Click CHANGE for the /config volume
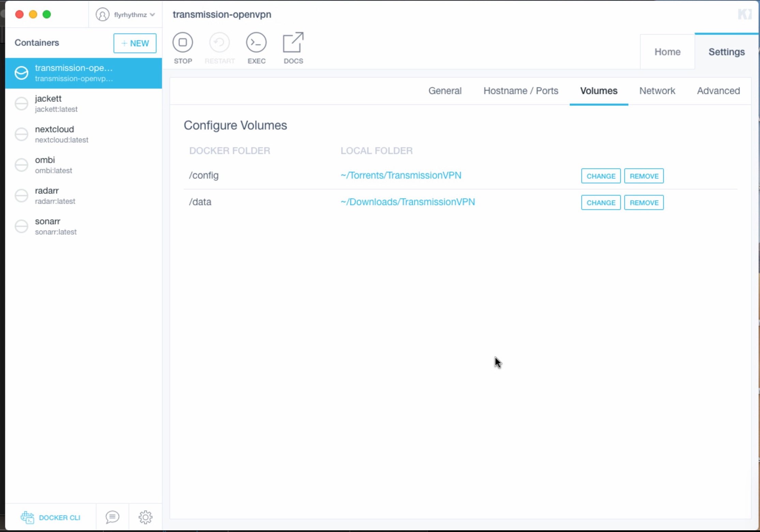The height and width of the screenshot is (532, 760). point(601,176)
